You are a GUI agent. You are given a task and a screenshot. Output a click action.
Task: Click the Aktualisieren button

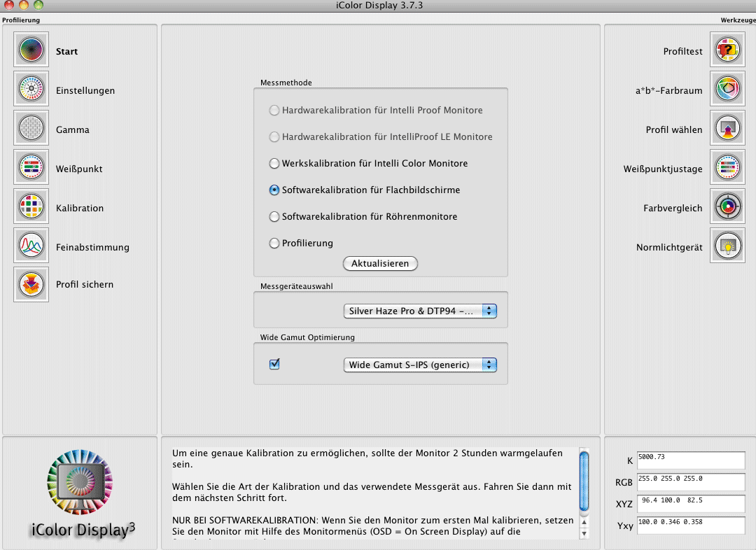point(380,263)
